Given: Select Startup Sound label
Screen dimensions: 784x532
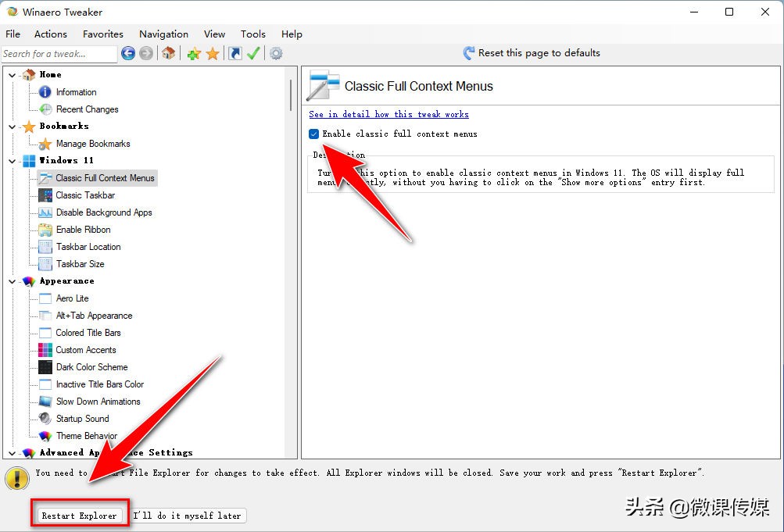Looking at the screenshot, I should coord(83,419).
